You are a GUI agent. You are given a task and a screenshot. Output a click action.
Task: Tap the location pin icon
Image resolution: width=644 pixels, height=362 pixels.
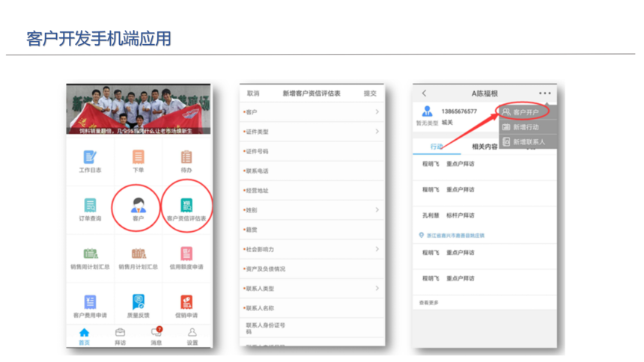(x=421, y=235)
